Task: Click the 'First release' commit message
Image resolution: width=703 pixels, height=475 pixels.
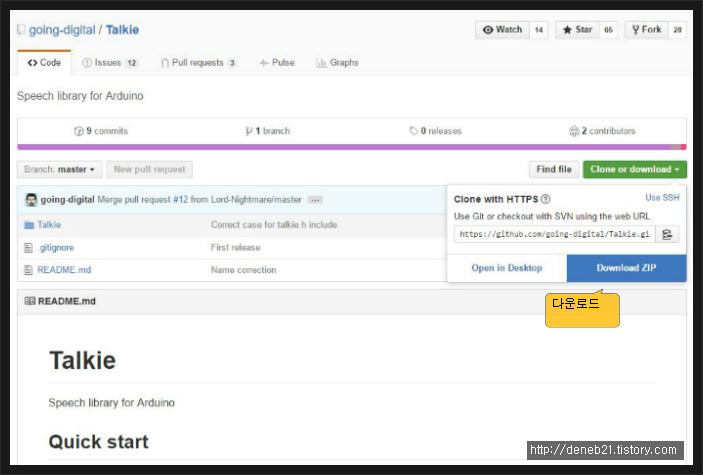Action: tap(235, 248)
